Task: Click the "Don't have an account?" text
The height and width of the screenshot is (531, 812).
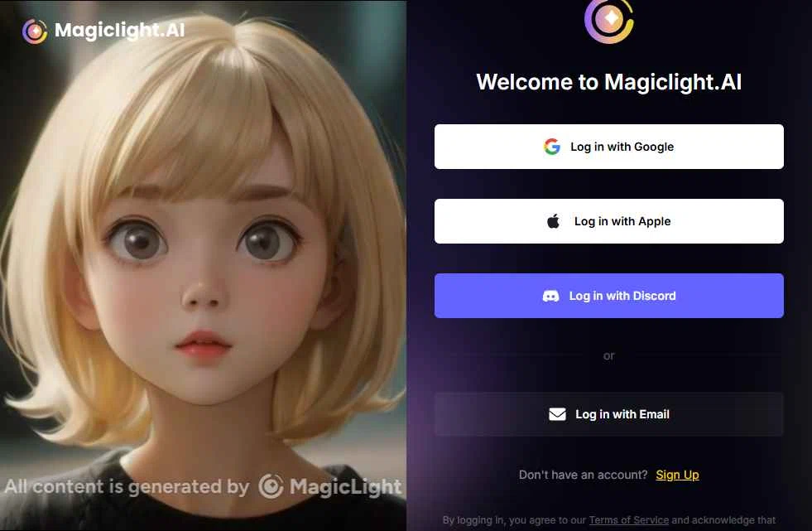Action: point(583,475)
